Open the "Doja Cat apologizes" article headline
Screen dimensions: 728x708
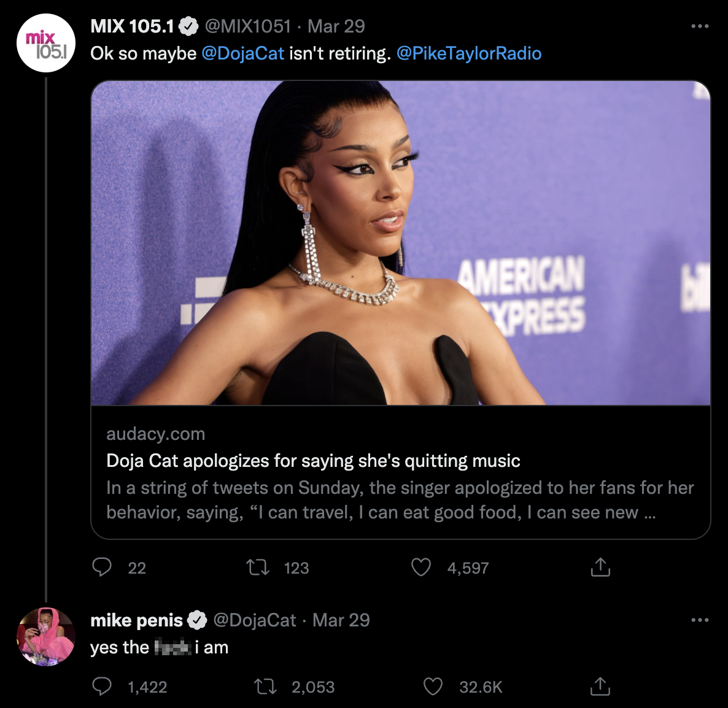click(x=313, y=461)
